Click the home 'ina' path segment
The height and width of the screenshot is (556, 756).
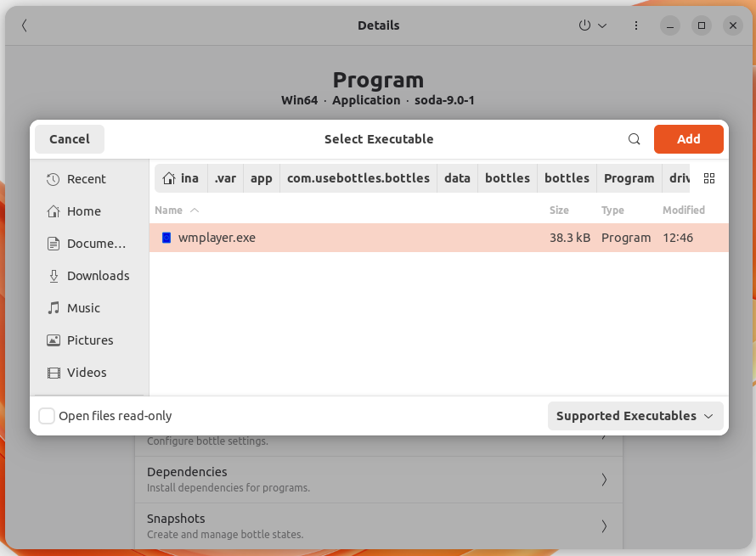tap(181, 178)
